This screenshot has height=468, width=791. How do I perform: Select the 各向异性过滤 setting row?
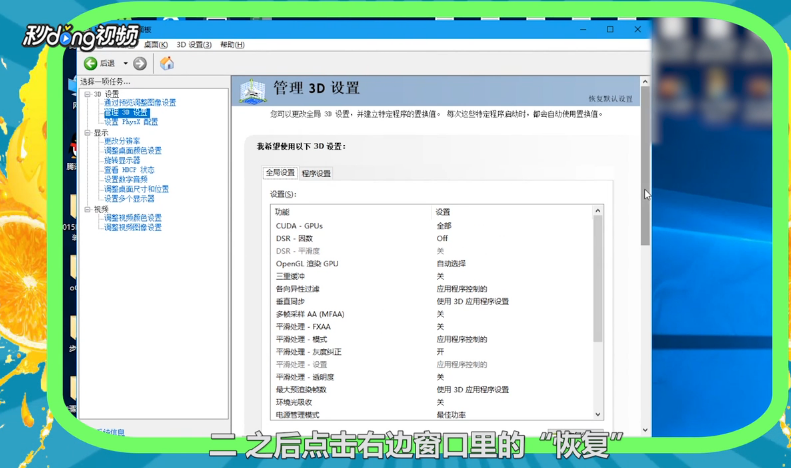pyautogui.click(x=433, y=289)
